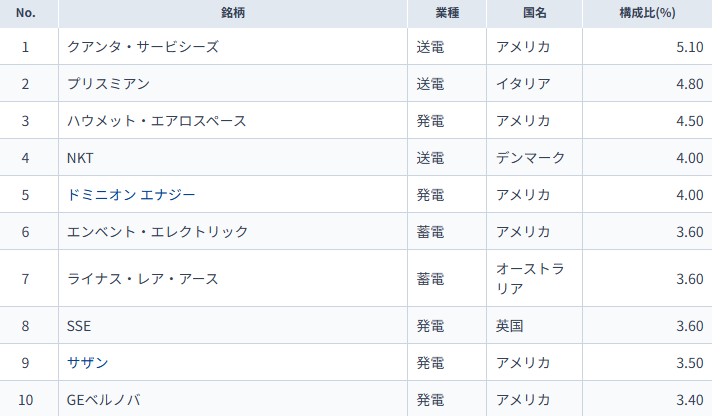Select the クアンタ・サービシーズ cell
Image resolution: width=720 pixels, height=416 pixels.
142,46
